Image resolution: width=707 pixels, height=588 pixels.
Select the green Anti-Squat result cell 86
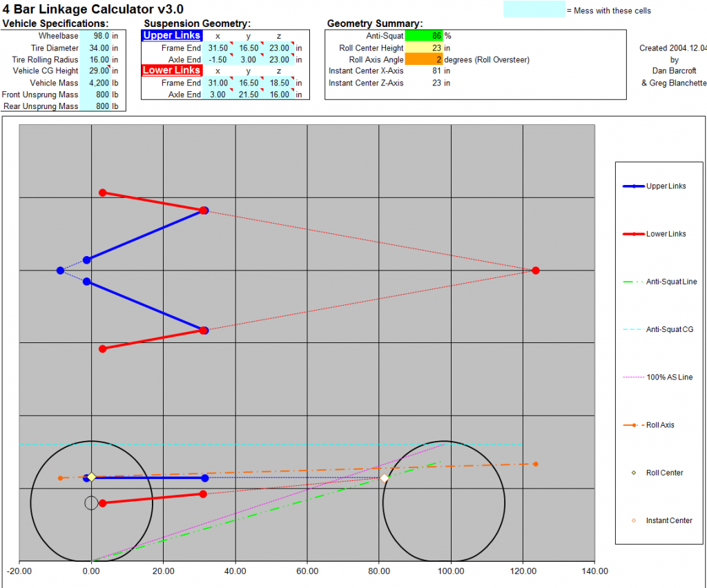tap(424, 36)
